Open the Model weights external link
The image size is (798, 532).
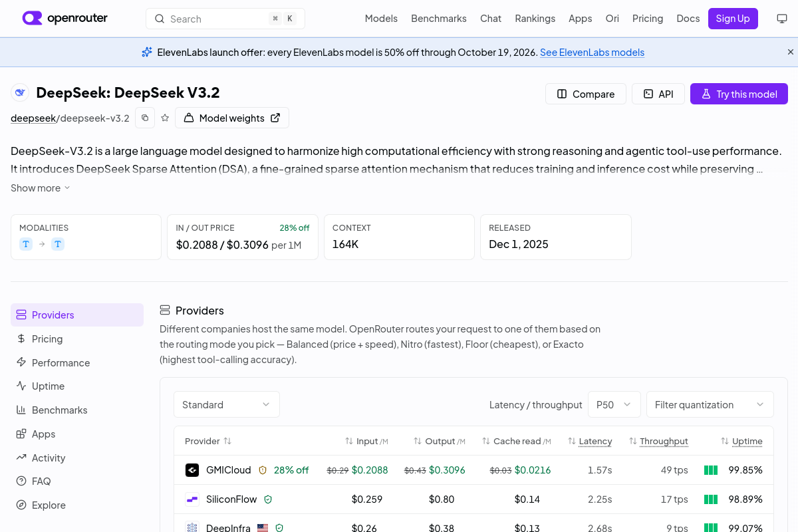tap(232, 118)
